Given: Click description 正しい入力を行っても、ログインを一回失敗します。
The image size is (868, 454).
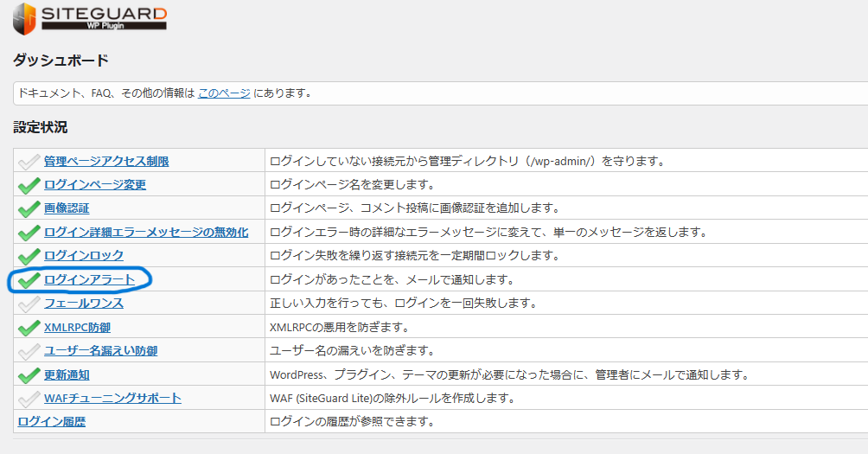Looking at the screenshot, I should [x=404, y=303].
